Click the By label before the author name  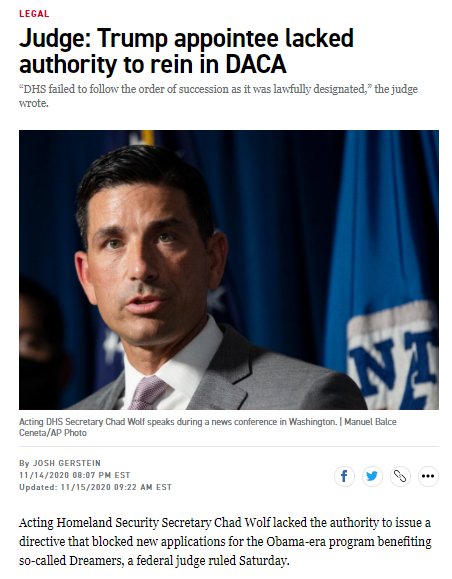[x=24, y=463]
